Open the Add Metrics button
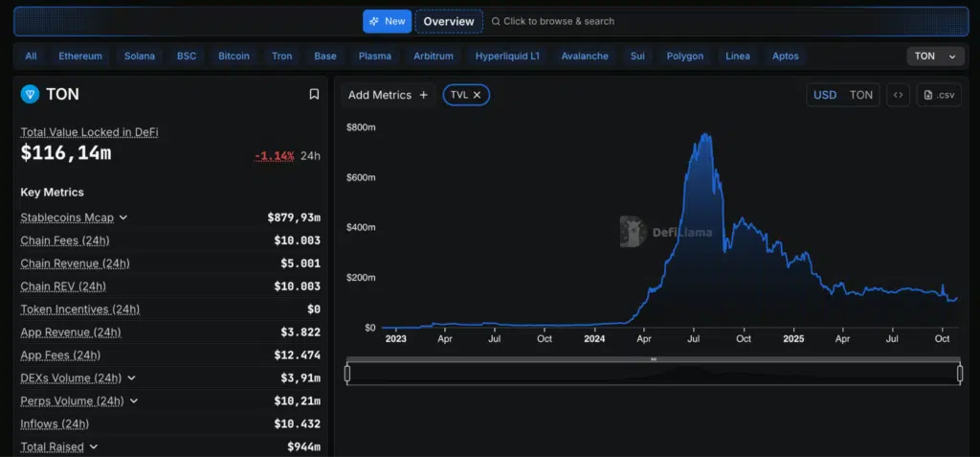Viewport: 980px width, 457px height. (x=388, y=95)
